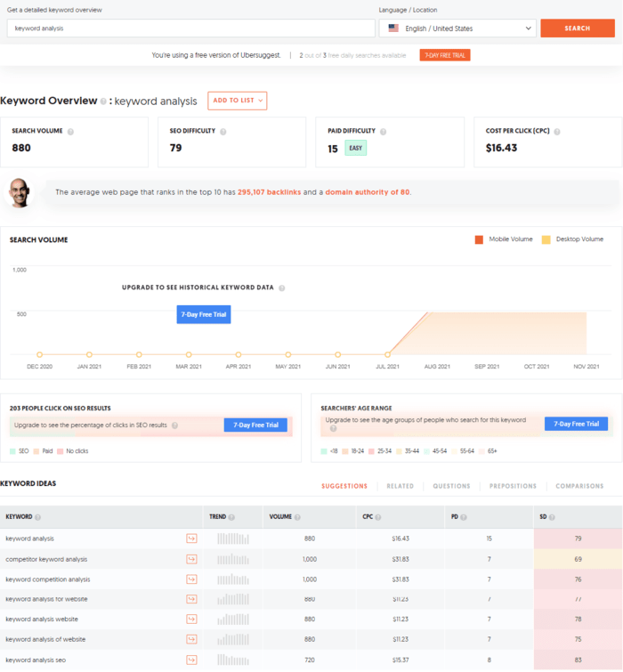Click arrow icon beside 'keyword analysis seo'
Screen dimensions: 623x672
point(191,660)
